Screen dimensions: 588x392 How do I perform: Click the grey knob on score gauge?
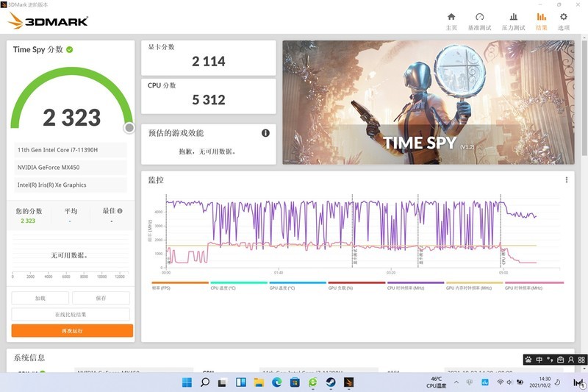(129, 128)
